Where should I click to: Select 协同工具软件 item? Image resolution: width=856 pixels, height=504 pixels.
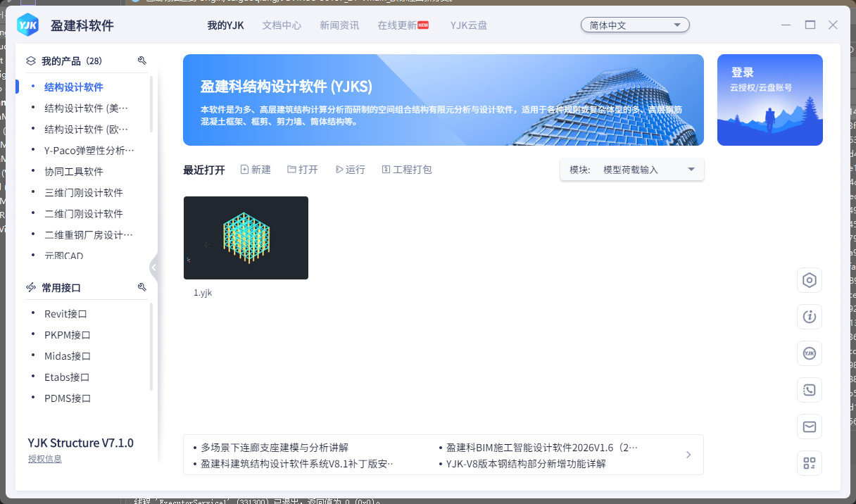point(74,172)
